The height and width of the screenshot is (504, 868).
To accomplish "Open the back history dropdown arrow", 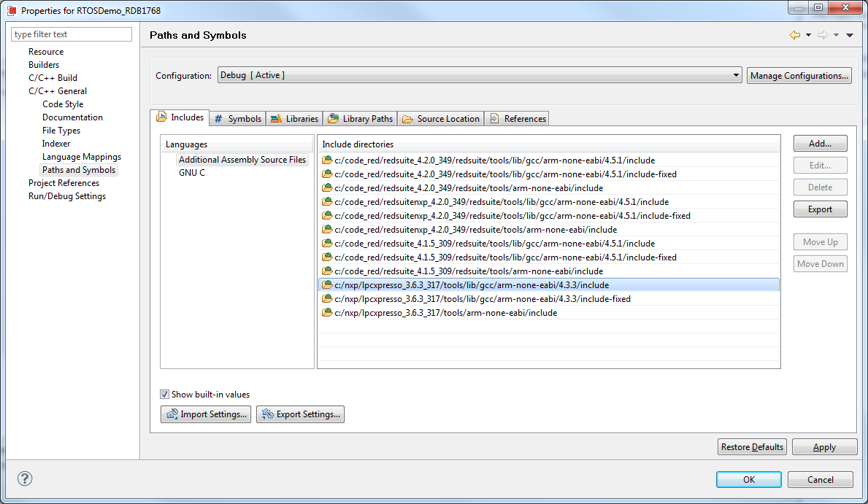I will pyautogui.click(x=808, y=35).
